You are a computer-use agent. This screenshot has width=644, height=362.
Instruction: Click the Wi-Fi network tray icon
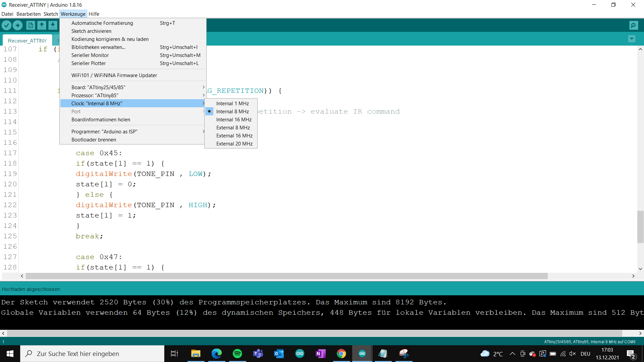(x=563, y=354)
